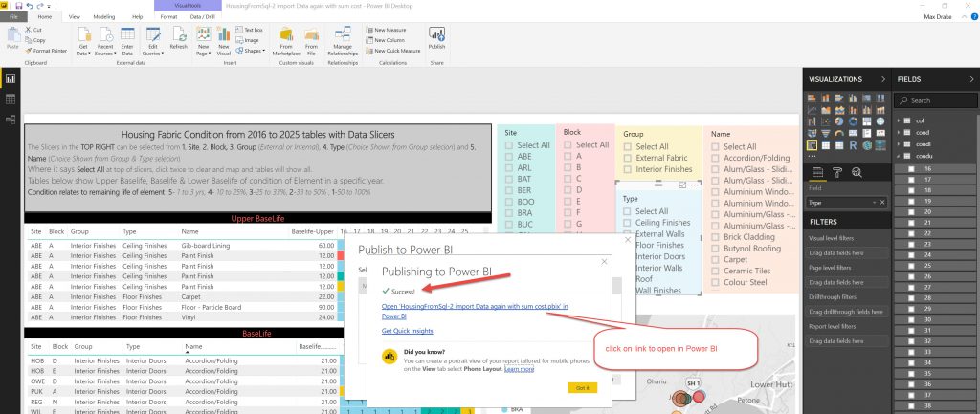Collapse the Visualizations pane with its chevron

click(881, 80)
